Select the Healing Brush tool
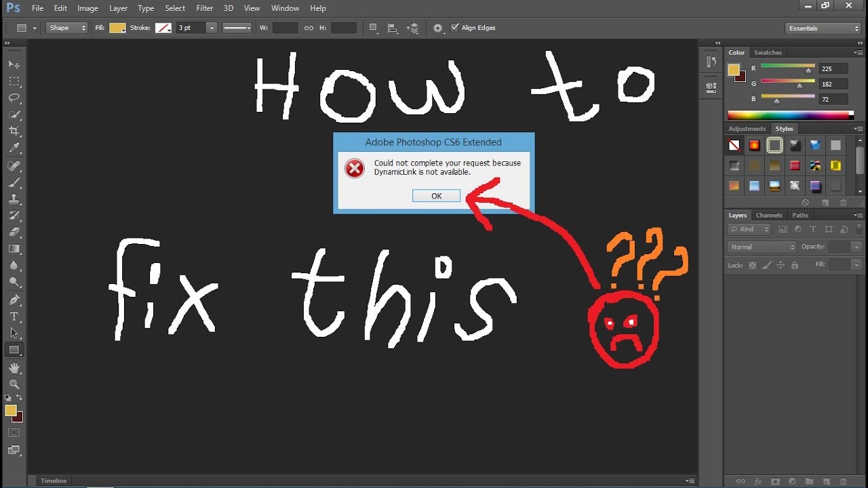The height and width of the screenshot is (488, 868). pos(14,166)
